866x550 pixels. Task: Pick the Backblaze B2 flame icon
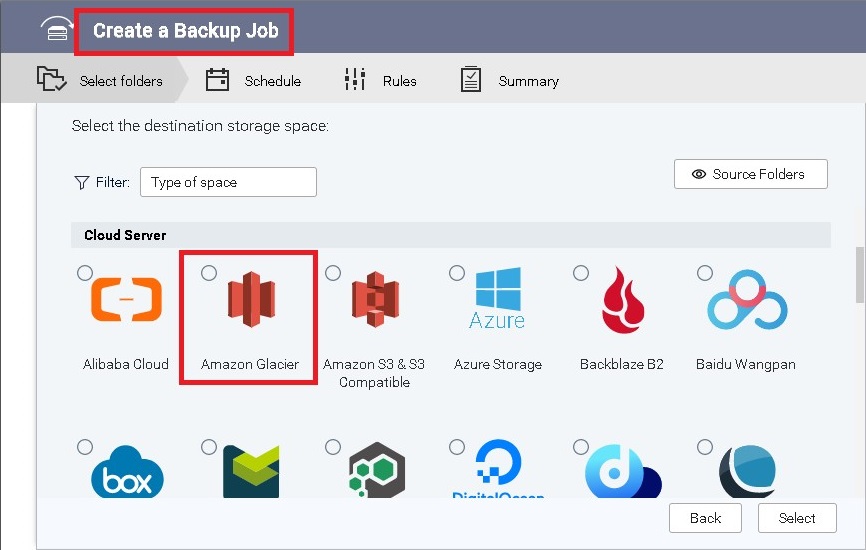point(621,300)
